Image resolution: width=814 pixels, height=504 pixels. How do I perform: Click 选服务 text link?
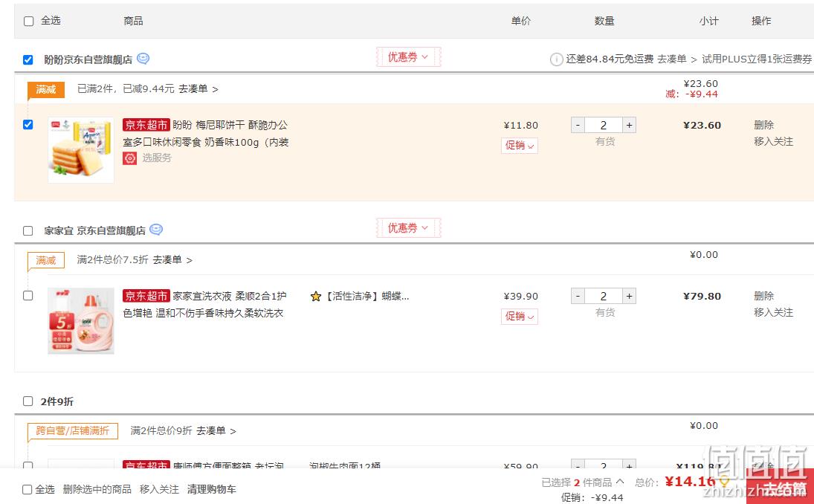[x=156, y=158]
